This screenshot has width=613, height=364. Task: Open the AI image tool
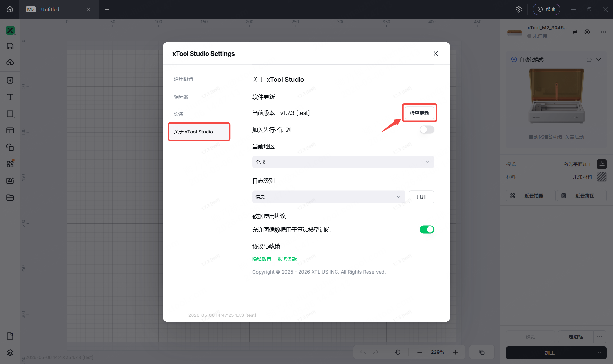(10, 180)
